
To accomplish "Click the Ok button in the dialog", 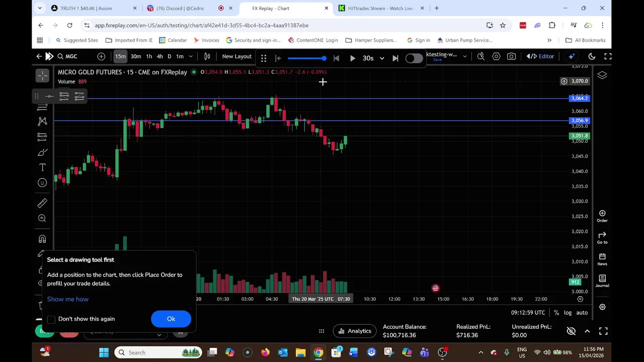I will tap(171, 319).
